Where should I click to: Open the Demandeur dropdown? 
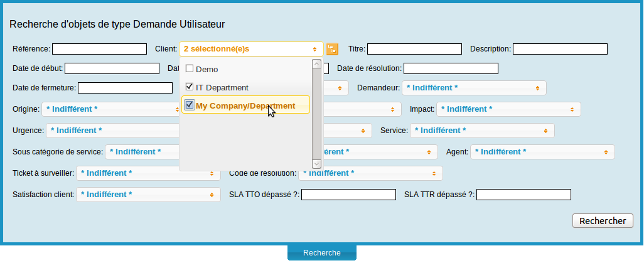(x=473, y=88)
